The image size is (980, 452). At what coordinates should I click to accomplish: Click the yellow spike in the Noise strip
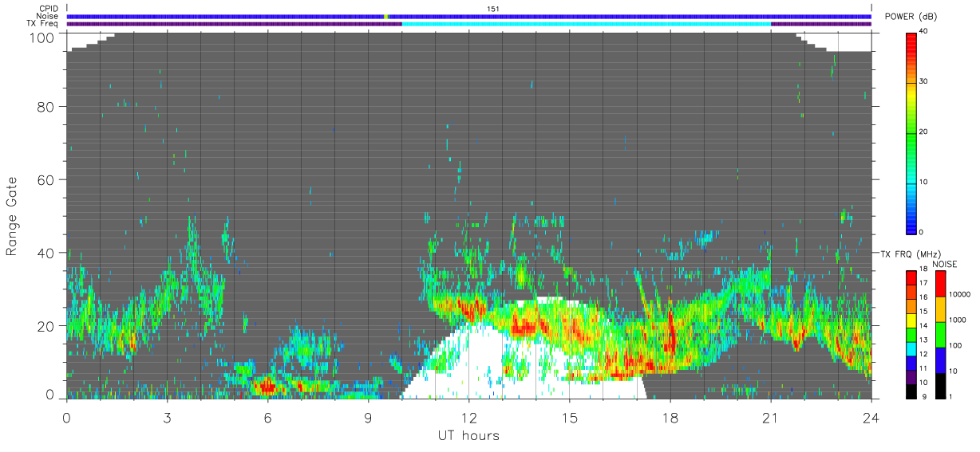tap(386, 16)
